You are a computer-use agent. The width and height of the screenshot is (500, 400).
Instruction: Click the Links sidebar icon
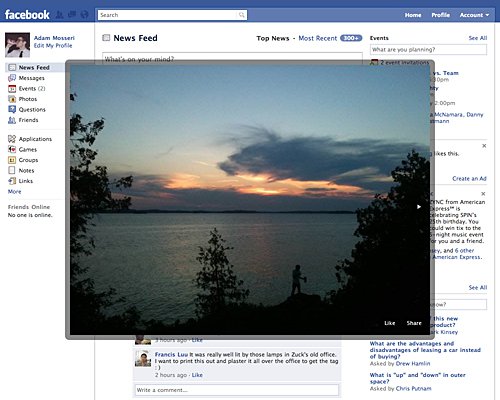tap(12, 181)
